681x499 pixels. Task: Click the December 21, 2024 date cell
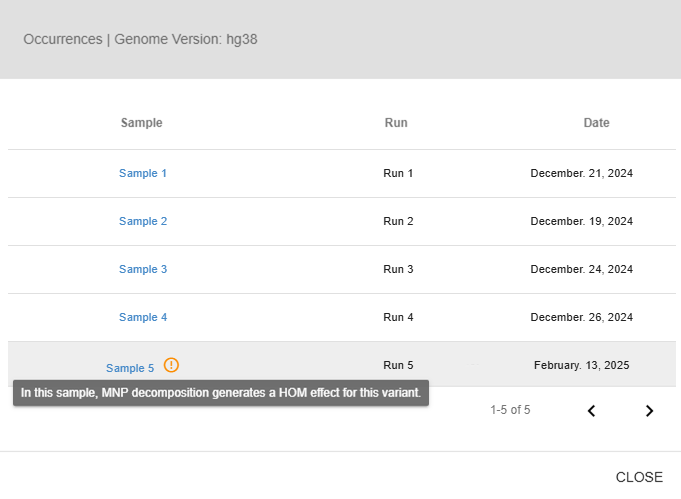click(581, 173)
